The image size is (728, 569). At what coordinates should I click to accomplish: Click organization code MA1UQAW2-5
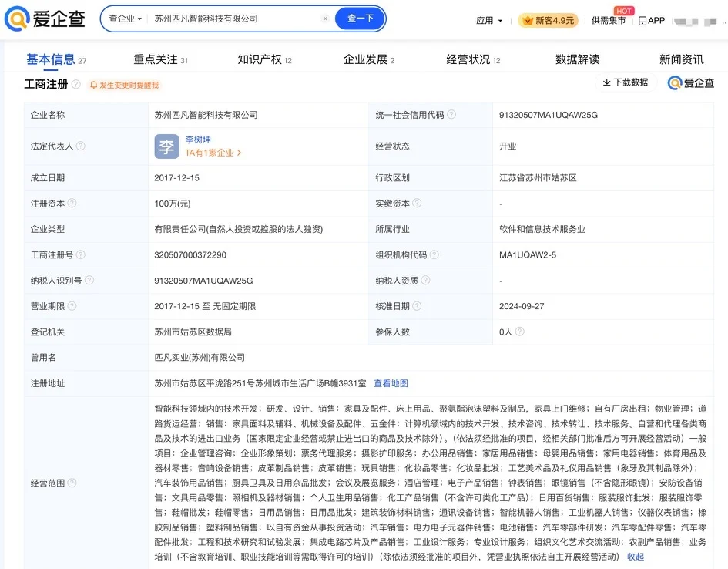coord(528,255)
